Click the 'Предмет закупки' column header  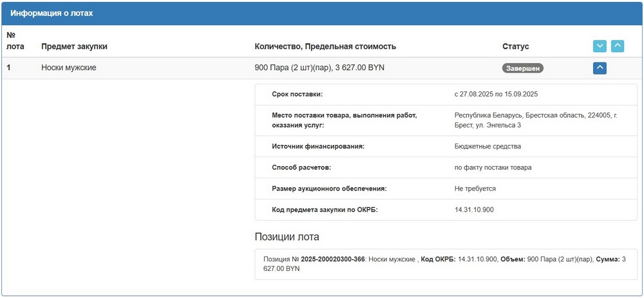74,46
